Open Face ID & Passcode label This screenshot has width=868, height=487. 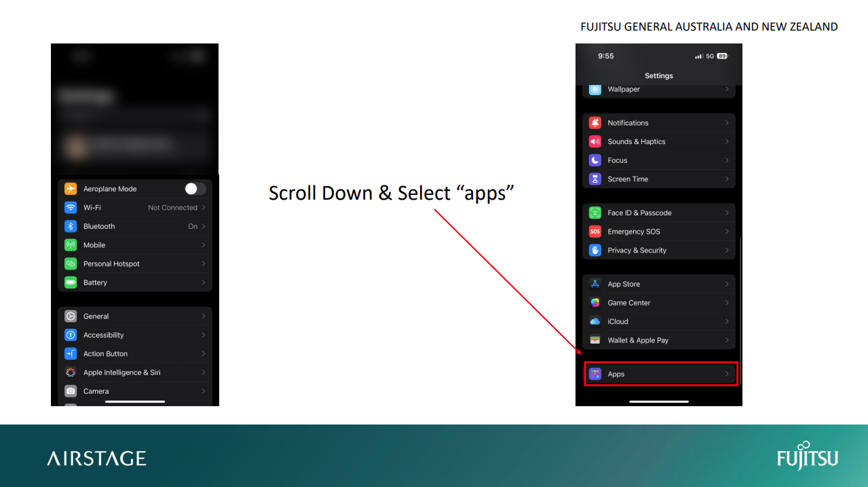(x=639, y=213)
